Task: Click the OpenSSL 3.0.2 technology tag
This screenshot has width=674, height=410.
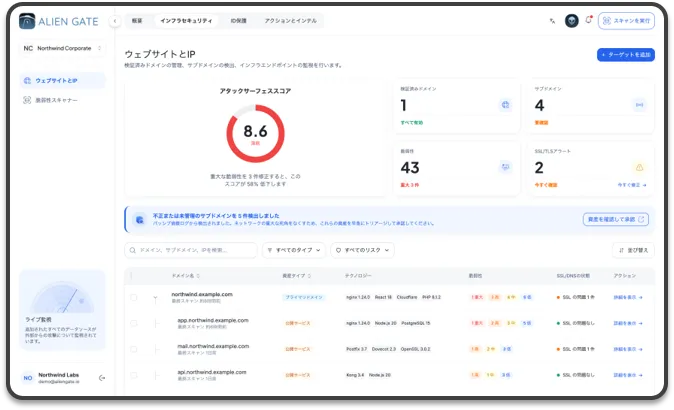Action: 415,349
